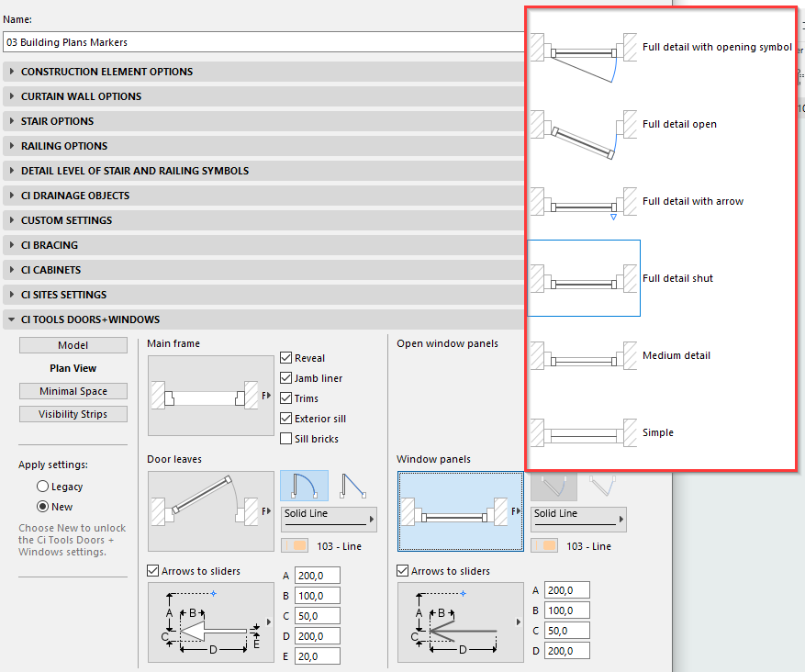The width and height of the screenshot is (805, 672).
Task: Collapse CI TOOLS DOORS+WINDOWS section
Action: tap(90, 319)
